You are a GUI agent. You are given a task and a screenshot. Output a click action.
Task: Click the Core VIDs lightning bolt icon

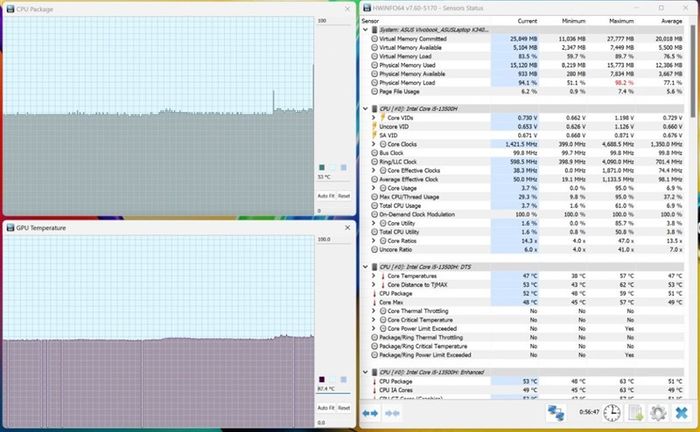coord(382,117)
